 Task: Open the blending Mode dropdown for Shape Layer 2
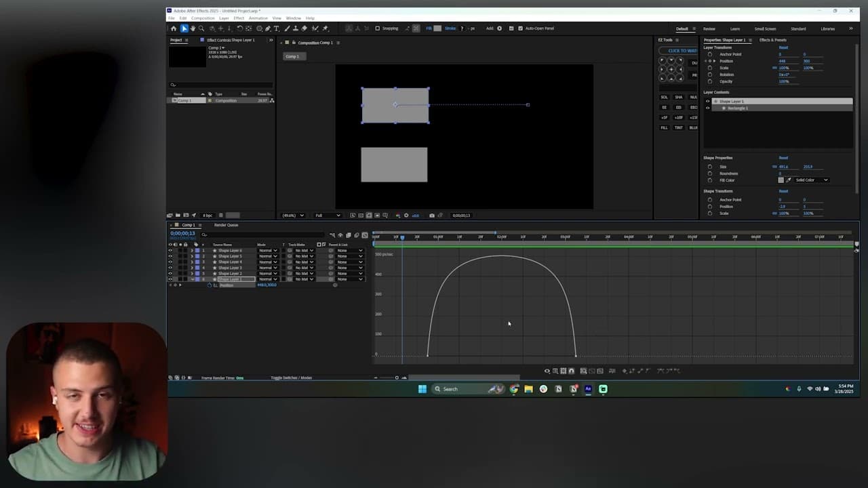pyautogui.click(x=268, y=273)
